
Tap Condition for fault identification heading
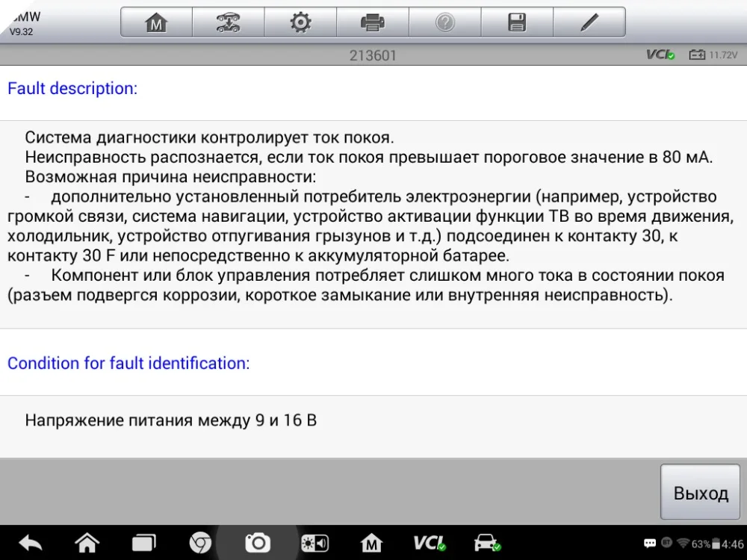128,364
